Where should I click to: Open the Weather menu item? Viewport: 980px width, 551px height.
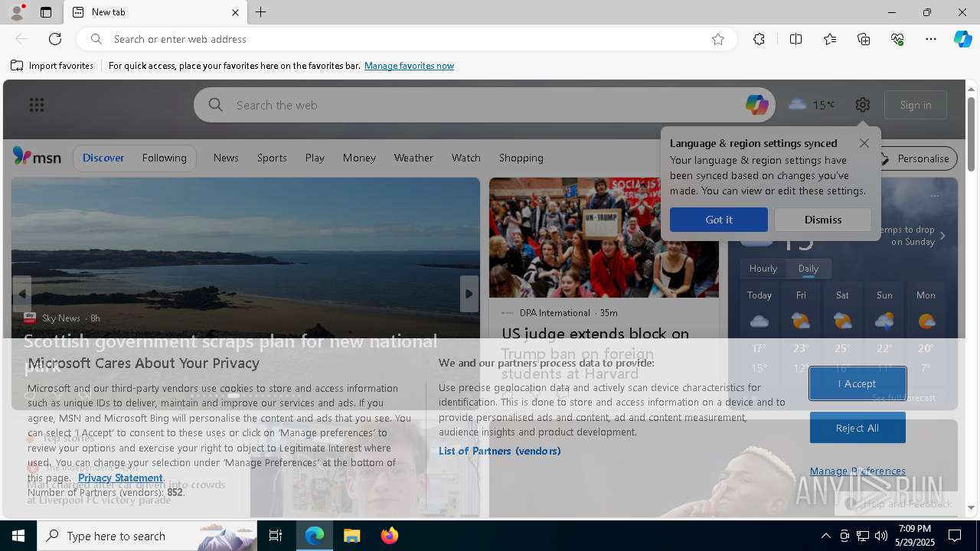point(413,158)
